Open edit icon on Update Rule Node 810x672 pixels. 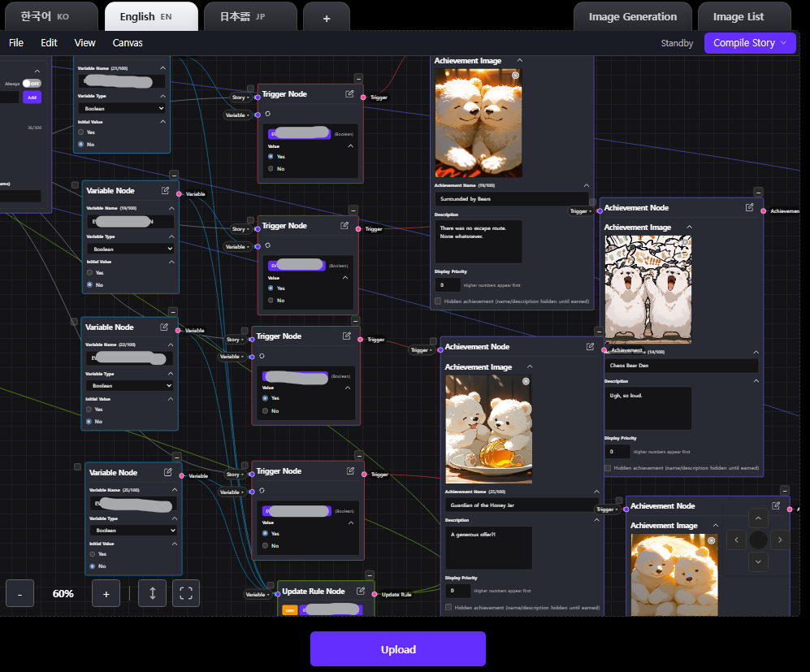coord(361,591)
